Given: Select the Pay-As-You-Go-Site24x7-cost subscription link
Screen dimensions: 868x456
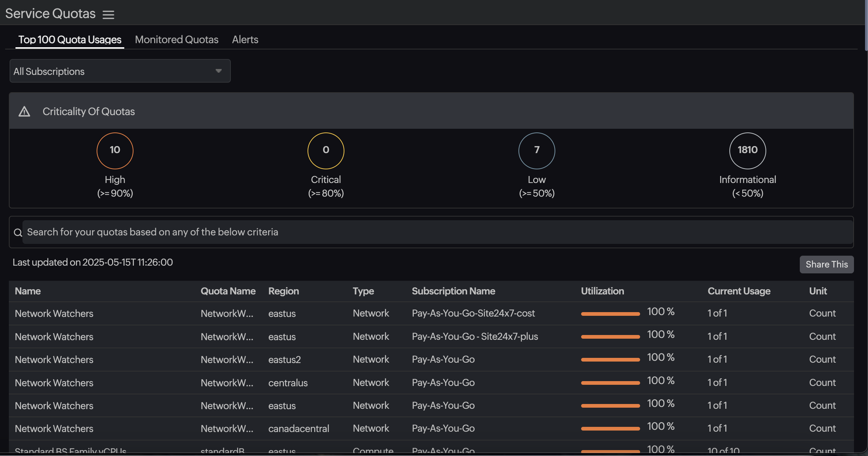Looking at the screenshot, I should pyautogui.click(x=473, y=313).
